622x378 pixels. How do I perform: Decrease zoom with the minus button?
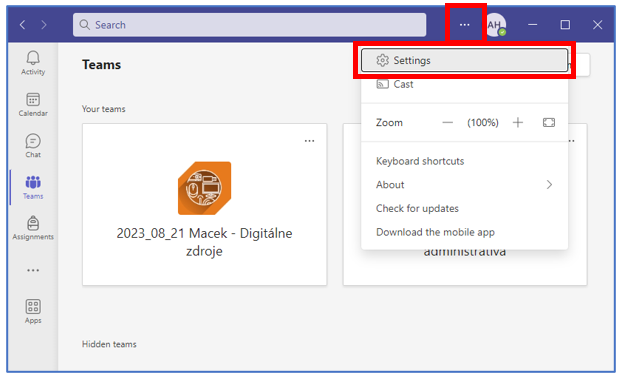point(447,123)
